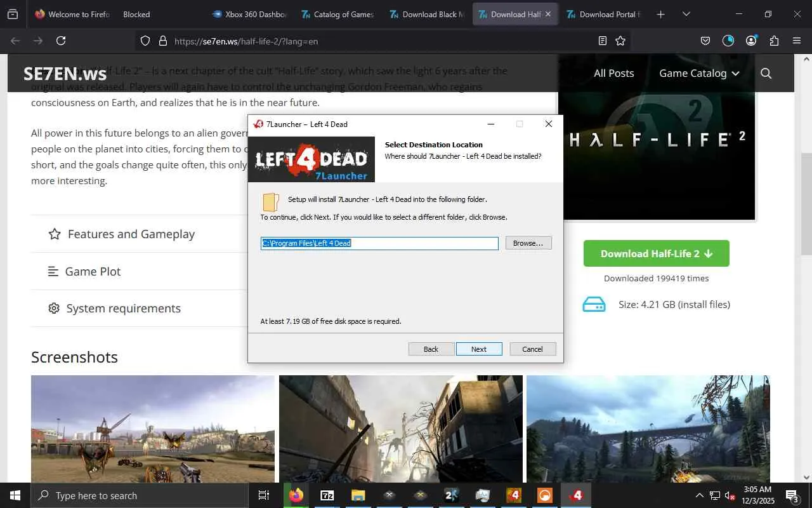Go back with the browser back arrow

coord(15,41)
